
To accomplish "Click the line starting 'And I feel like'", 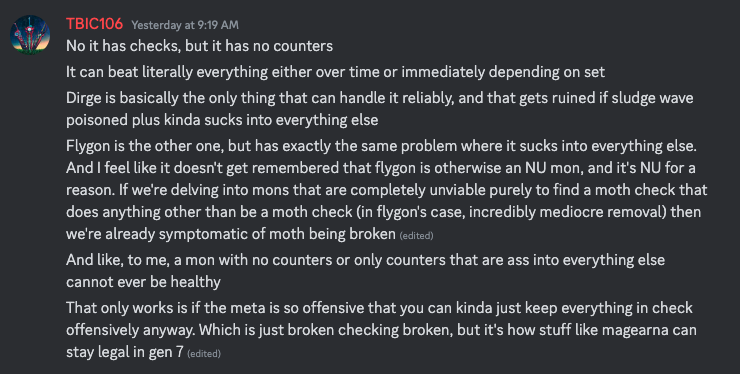I will click(x=381, y=168).
